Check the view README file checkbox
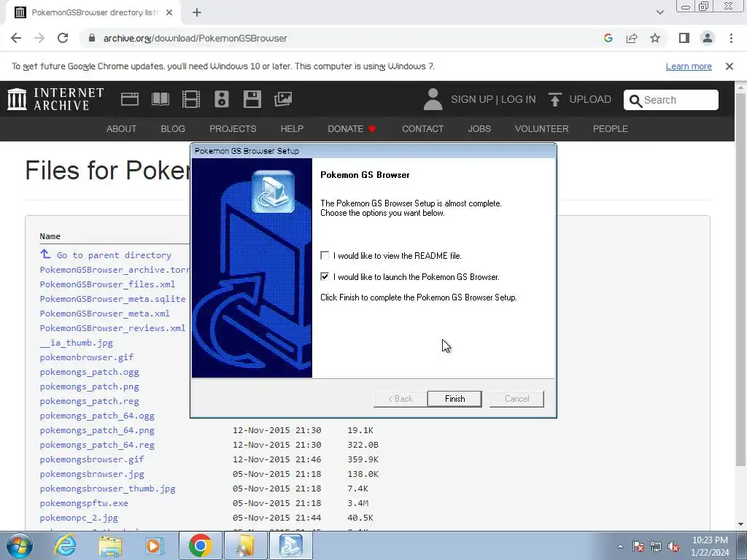 pos(325,256)
